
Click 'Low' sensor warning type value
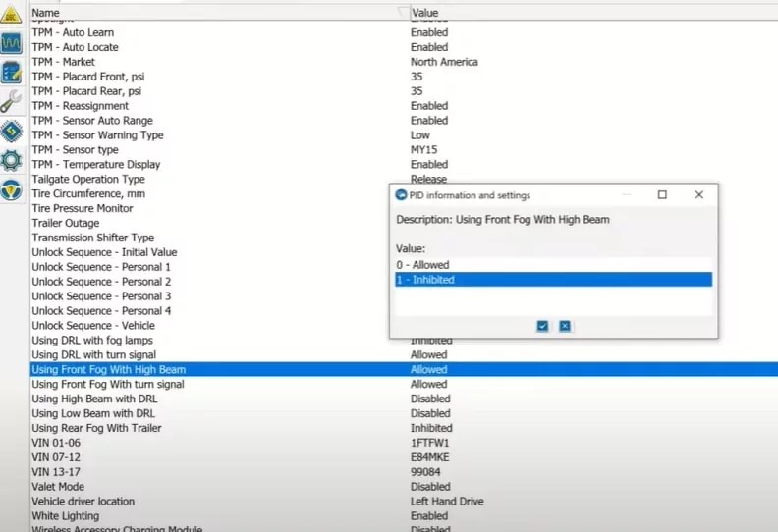419,134
